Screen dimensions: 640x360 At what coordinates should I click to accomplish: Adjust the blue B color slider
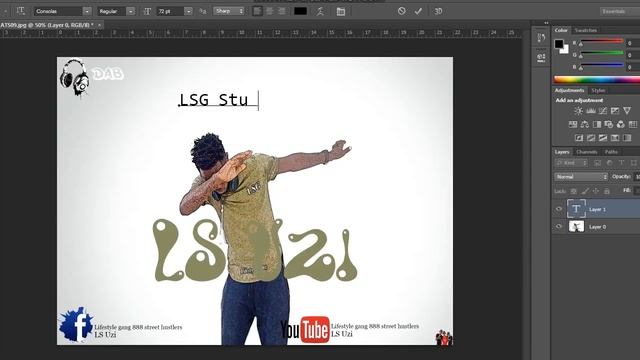602,66
